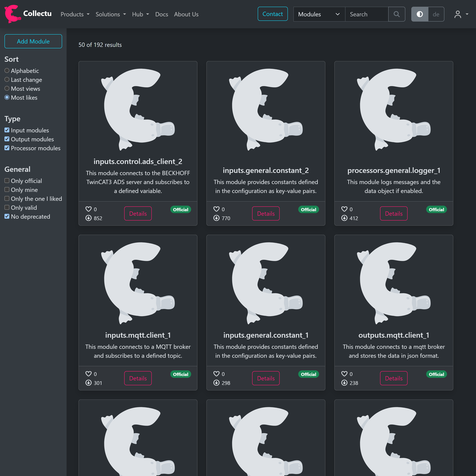
Task: Select Most likes sort option
Action: (7, 97)
